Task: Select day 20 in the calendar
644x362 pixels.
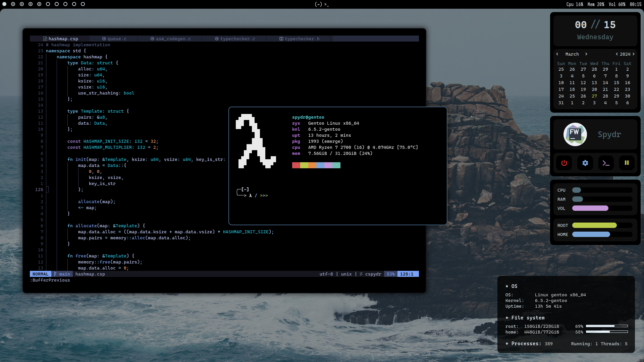Action: pos(594,89)
